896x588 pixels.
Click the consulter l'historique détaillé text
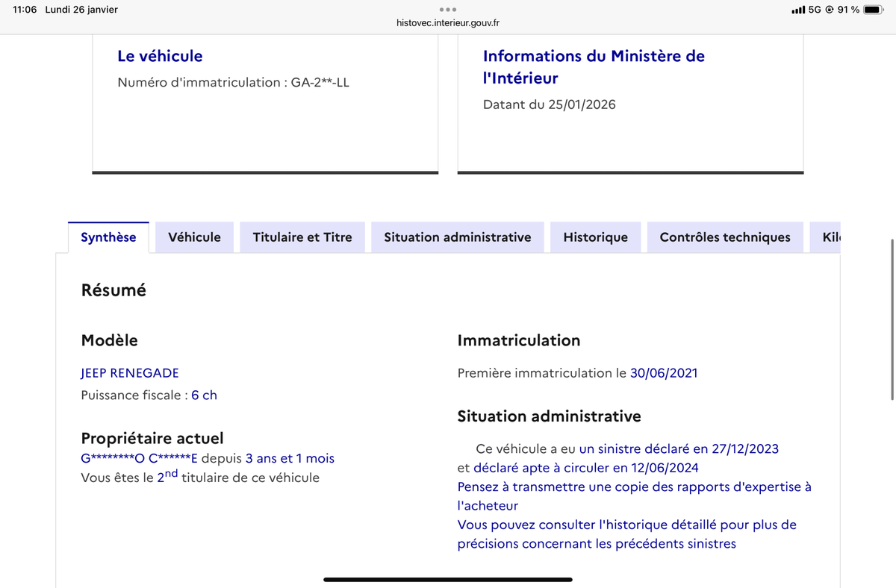(626, 525)
